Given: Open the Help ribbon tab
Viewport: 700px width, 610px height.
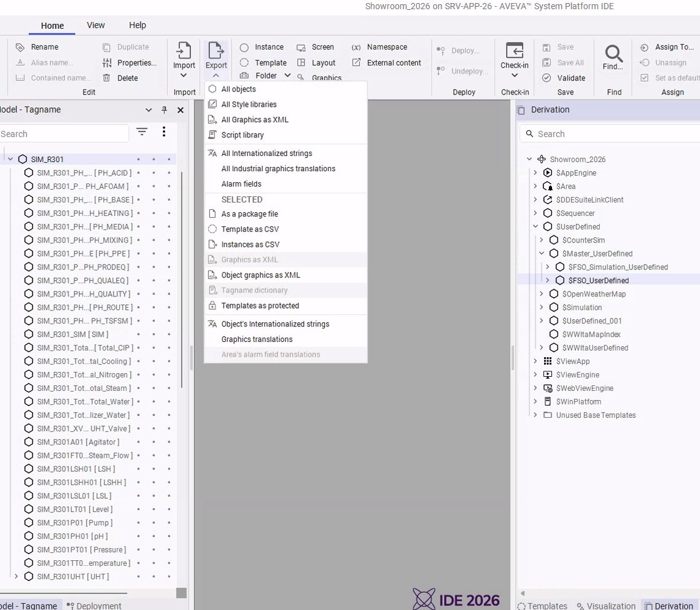Looking at the screenshot, I should tap(138, 25).
